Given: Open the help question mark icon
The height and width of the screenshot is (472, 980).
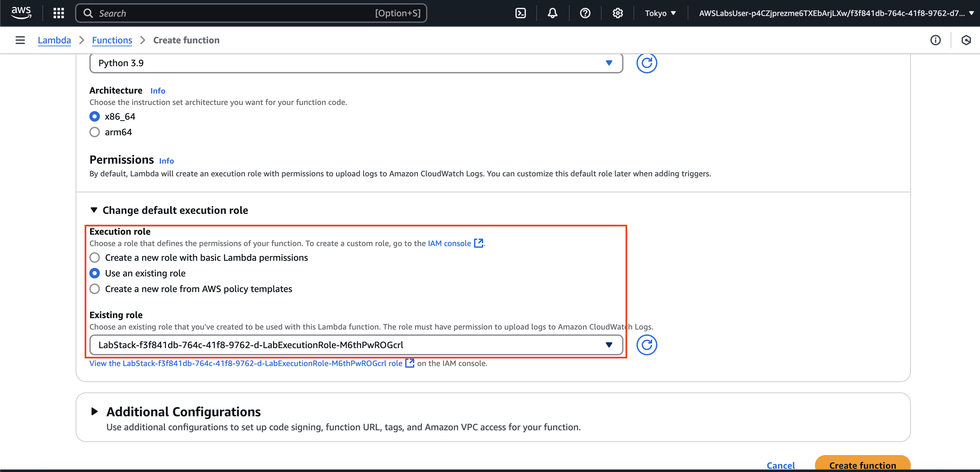Looking at the screenshot, I should pos(585,13).
